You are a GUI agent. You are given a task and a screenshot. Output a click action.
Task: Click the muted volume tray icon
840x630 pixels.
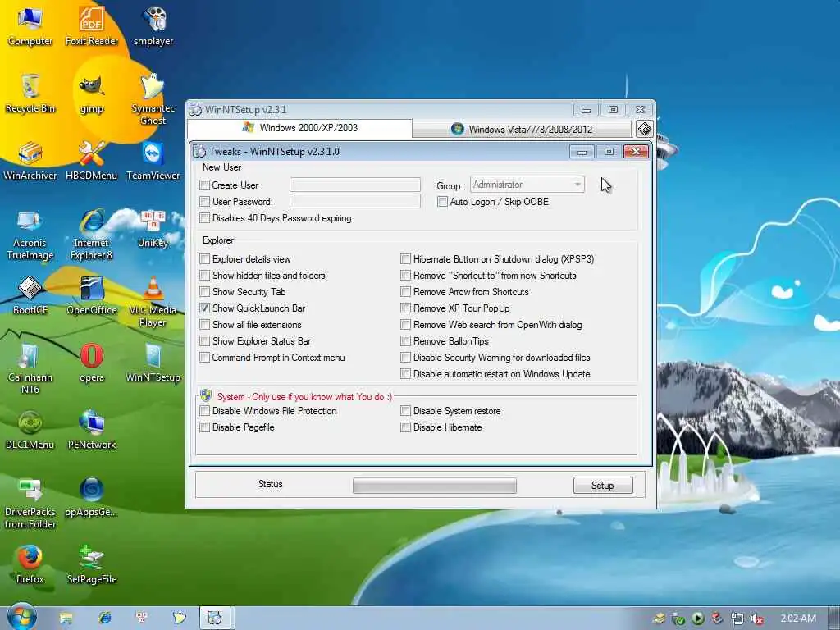click(756, 619)
